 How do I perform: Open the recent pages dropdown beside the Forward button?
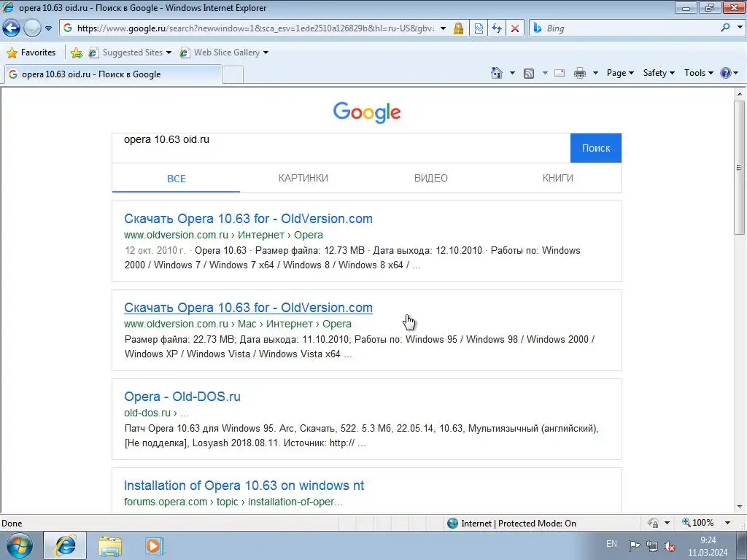pos(48,28)
